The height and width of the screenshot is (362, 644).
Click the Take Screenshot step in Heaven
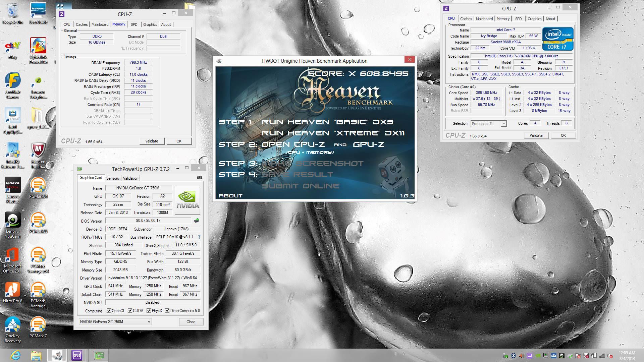[313, 164]
